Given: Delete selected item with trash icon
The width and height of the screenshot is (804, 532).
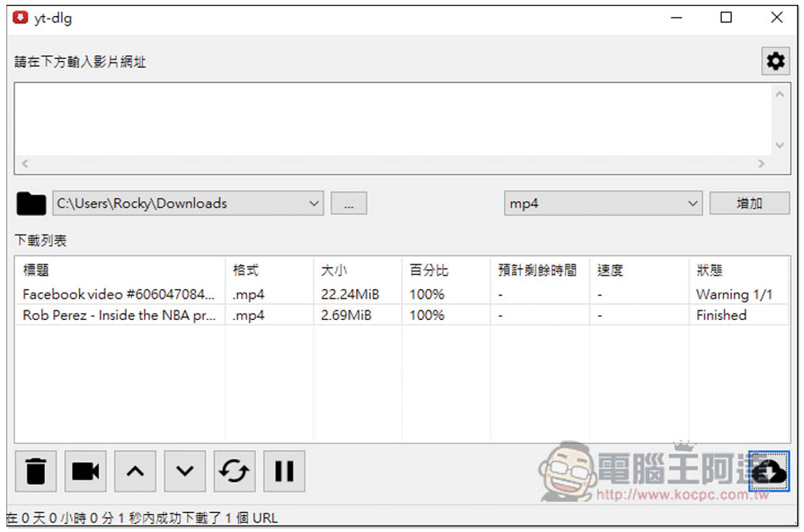Looking at the screenshot, I should coord(35,471).
